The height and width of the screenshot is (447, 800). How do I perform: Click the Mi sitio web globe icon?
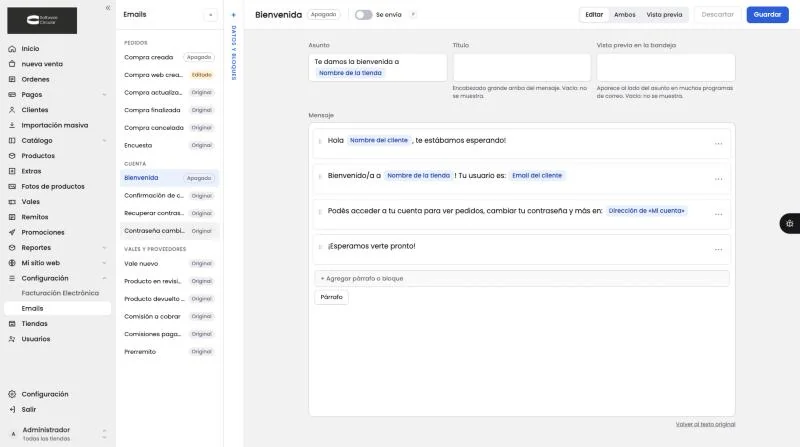coord(12,263)
